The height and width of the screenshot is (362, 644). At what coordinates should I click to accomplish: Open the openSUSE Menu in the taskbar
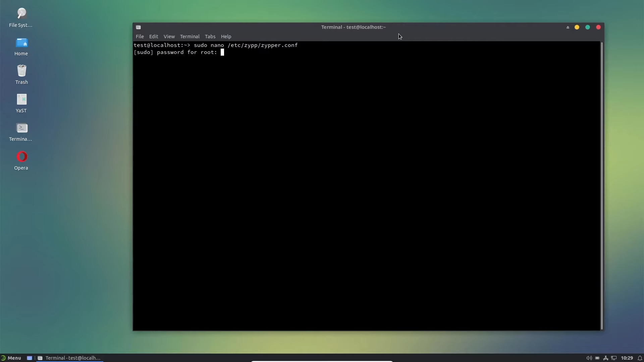click(x=11, y=358)
